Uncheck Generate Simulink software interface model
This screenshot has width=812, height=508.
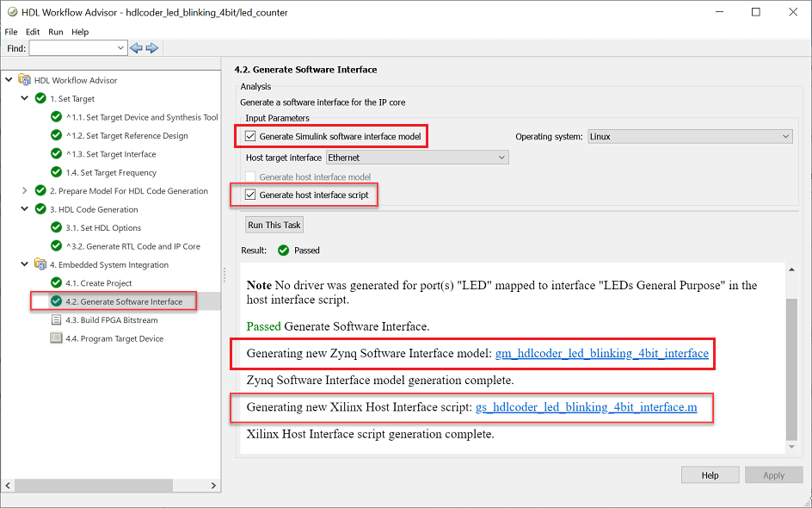(250, 136)
